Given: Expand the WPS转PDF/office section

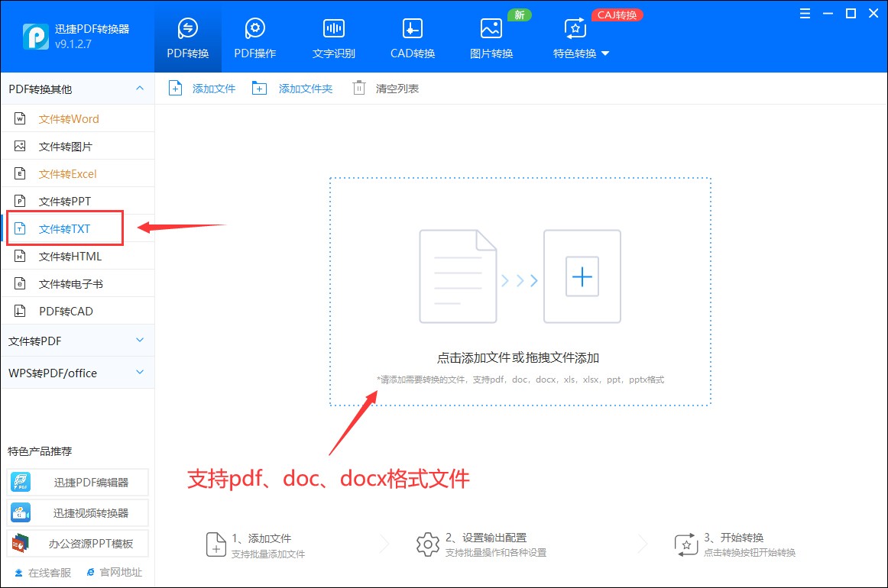Looking at the screenshot, I should point(78,373).
